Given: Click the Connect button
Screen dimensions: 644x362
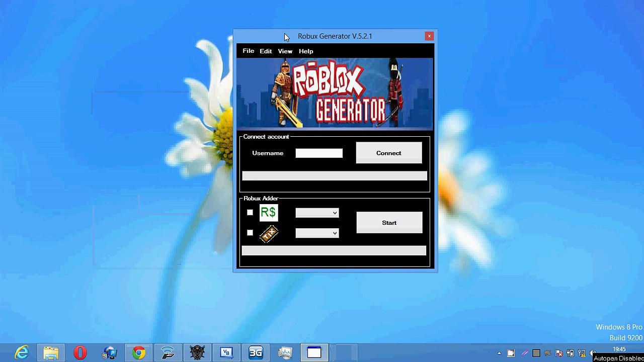Looking at the screenshot, I should click(389, 153).
